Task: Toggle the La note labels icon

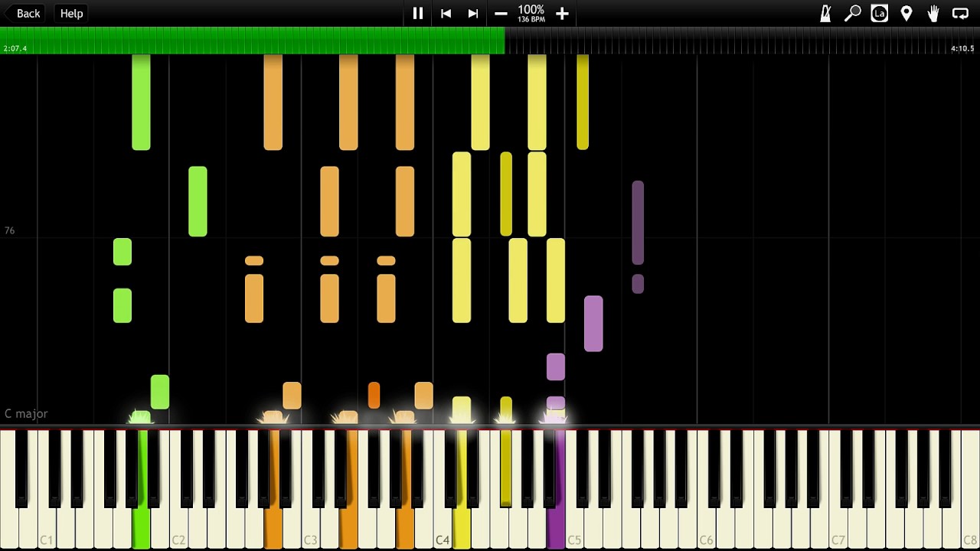Action: (x=880, y=13)
